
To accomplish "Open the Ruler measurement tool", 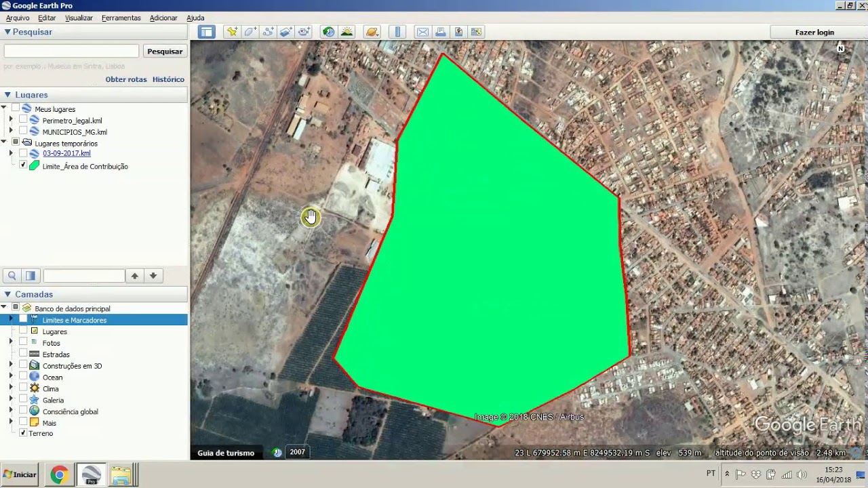I will tap(398, 32).
